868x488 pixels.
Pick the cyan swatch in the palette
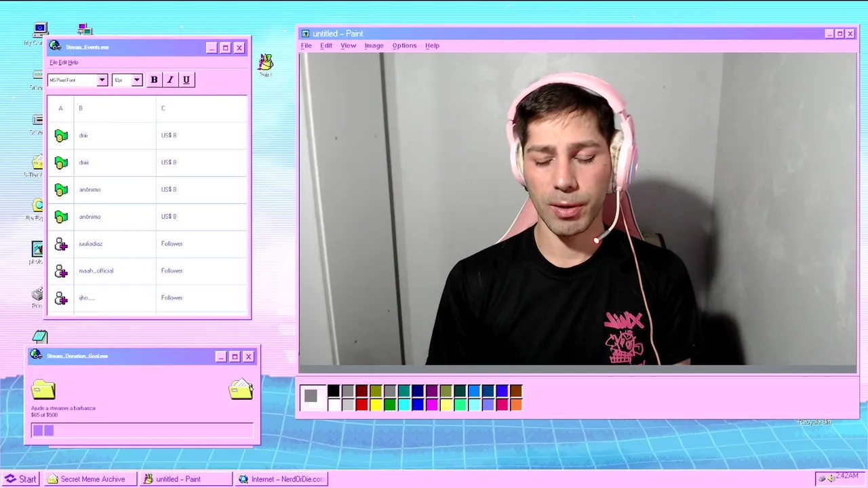pyautogui.click(x=404, y=405)
